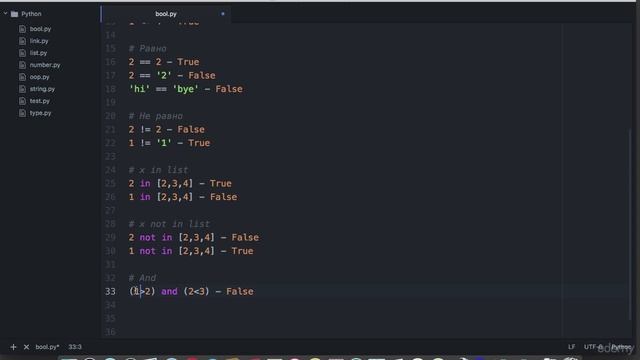Click the file icon beside string.py

coord(22,89)
